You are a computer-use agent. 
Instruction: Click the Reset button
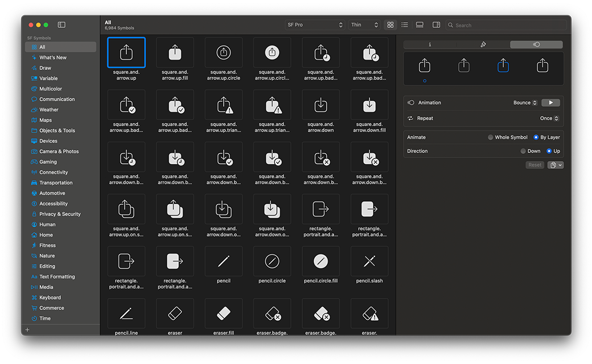pos(535,165)
